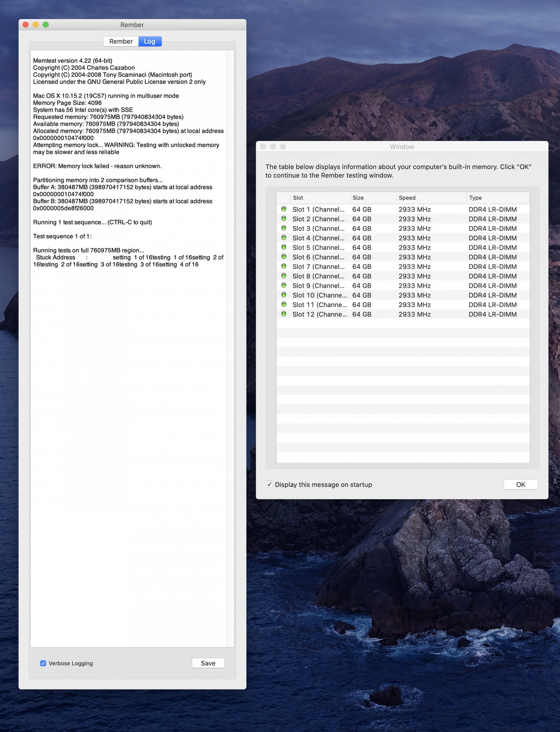Image resolution: width=560 pixels, height=732 pixels.
Task: Click green status icon for Slot 7
Action: (x=284, y=266)
